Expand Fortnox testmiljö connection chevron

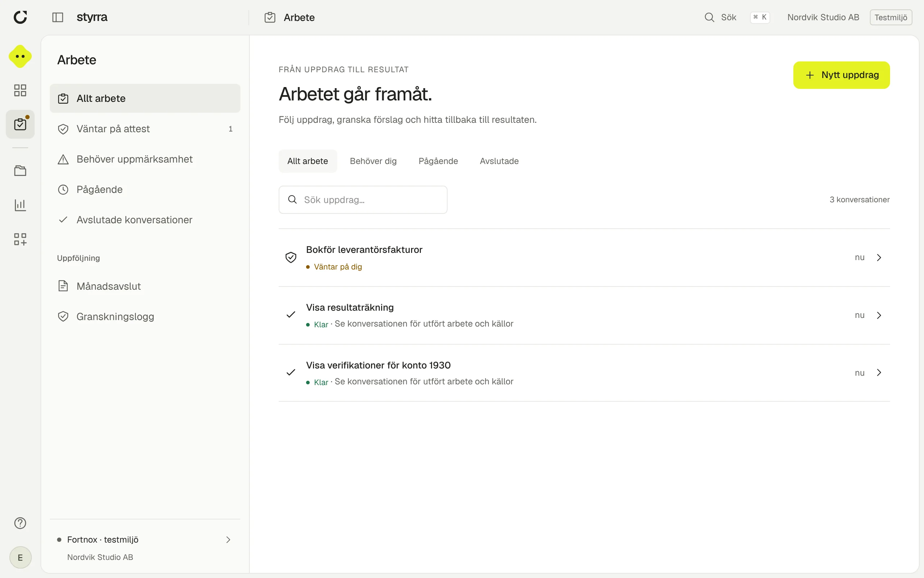(228, 539)
